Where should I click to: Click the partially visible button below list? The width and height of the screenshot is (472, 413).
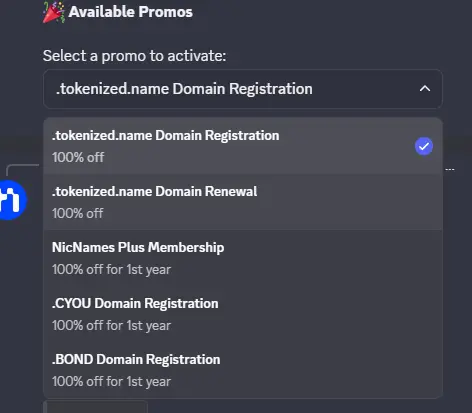[95, 407]
